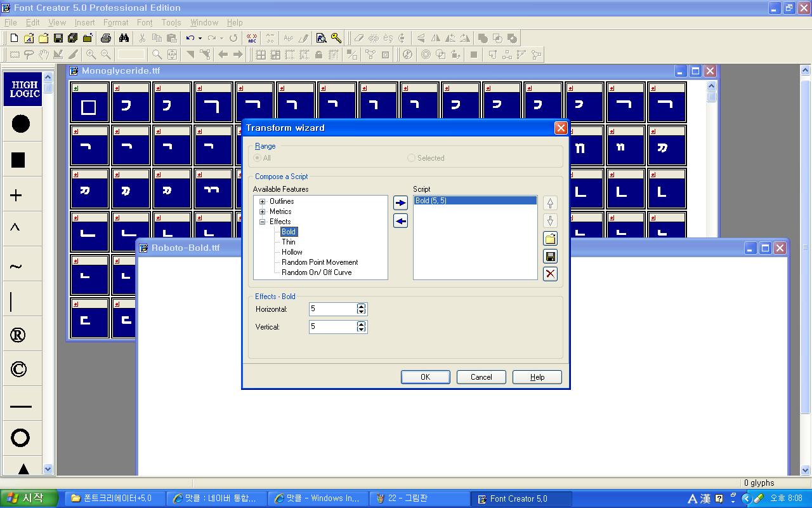Collapse the Effects tree node
812x508 pixels.
click(x=263, y=222)
